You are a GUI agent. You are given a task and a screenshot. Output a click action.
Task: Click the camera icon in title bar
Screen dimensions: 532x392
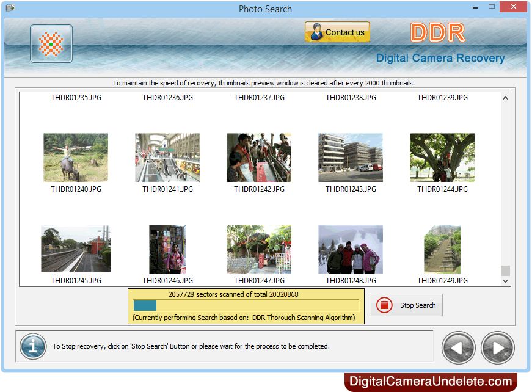[x=10, y=8]
